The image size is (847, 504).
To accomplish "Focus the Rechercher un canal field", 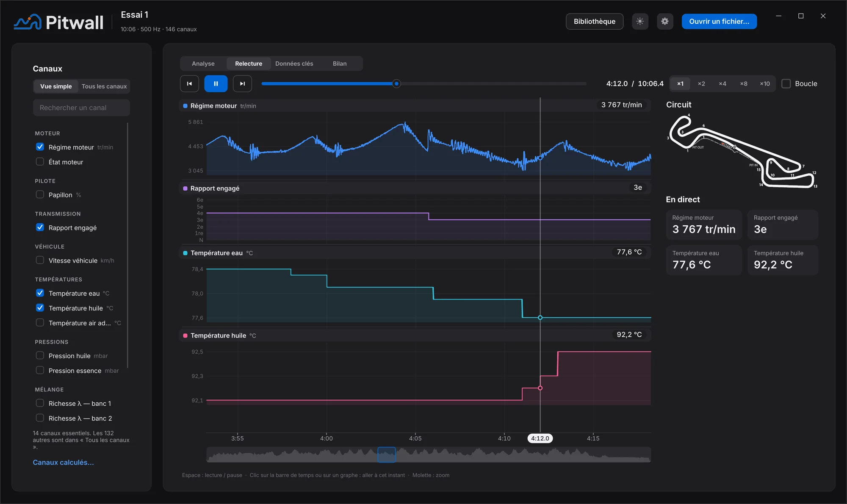I will tap(81, 108).
